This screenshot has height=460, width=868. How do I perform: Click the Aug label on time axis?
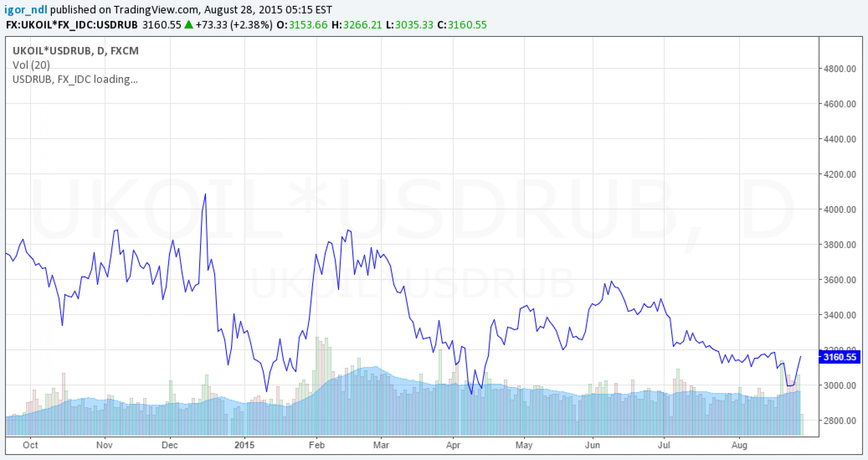pyautogui.click(x=739, y=445)
